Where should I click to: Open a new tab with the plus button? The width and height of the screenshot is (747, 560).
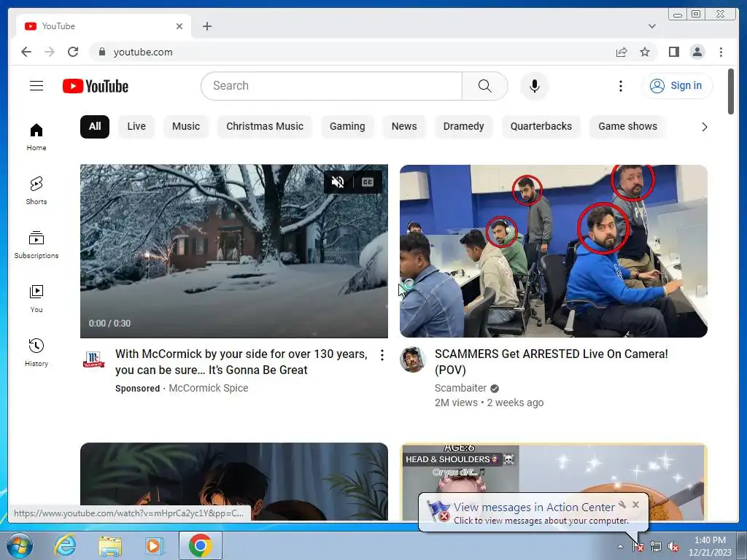click(x=206, y=26)
